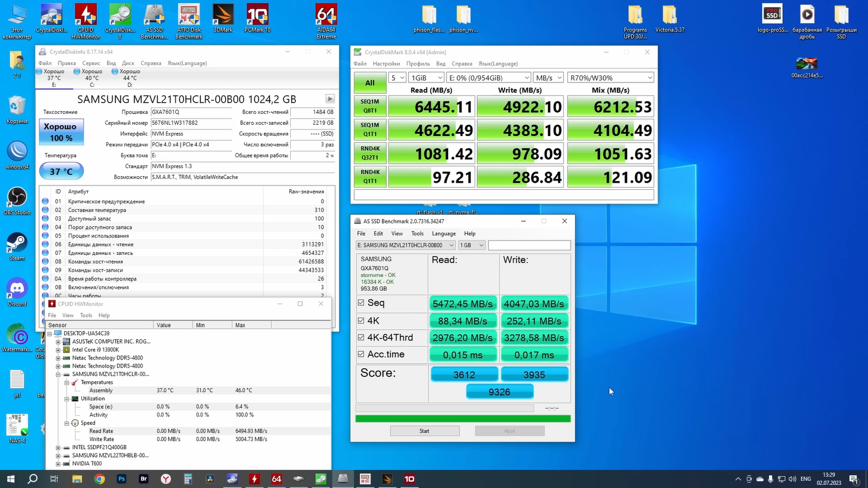This screenshot has width=868, height=488.
Task: Click next disk arrow in CrystalDiskInfo
Action: tap(329, 99)
